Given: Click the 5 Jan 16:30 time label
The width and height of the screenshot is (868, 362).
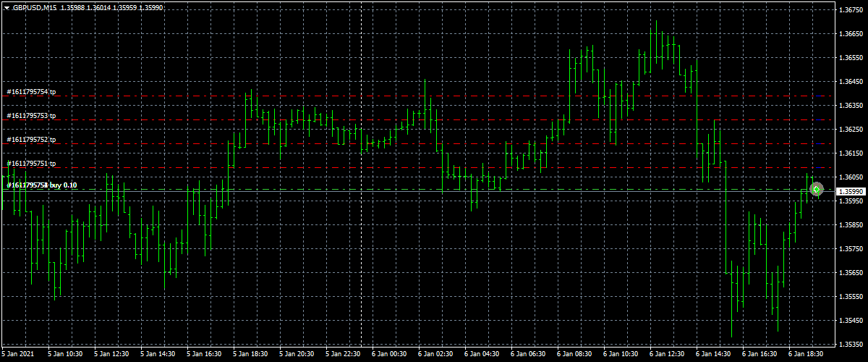Looking at the screenshot, I should [203, 355].
